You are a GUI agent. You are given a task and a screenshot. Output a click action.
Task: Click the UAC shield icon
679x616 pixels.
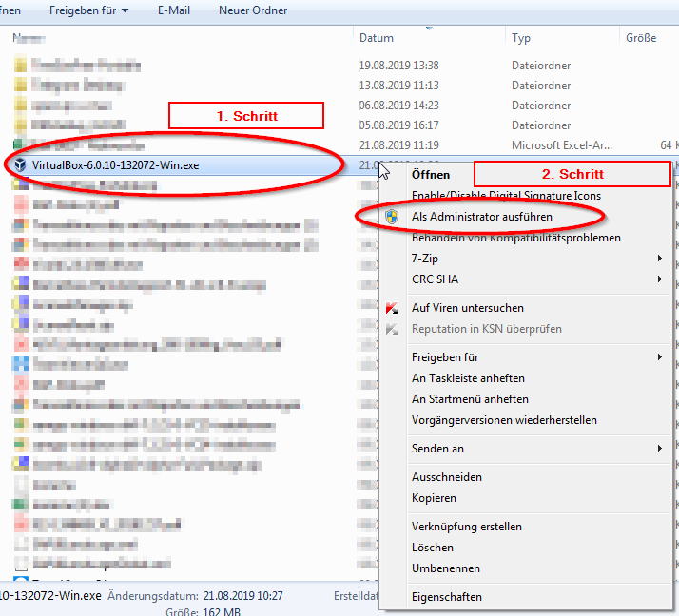pyautogui.click(x=392, y=217)
